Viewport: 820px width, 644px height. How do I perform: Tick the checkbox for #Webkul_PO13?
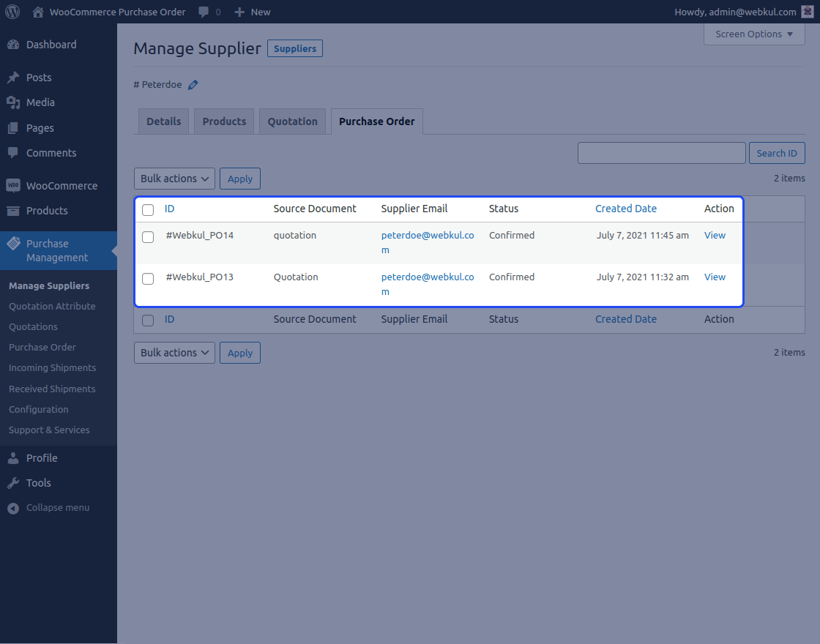(x=148, y=279)
